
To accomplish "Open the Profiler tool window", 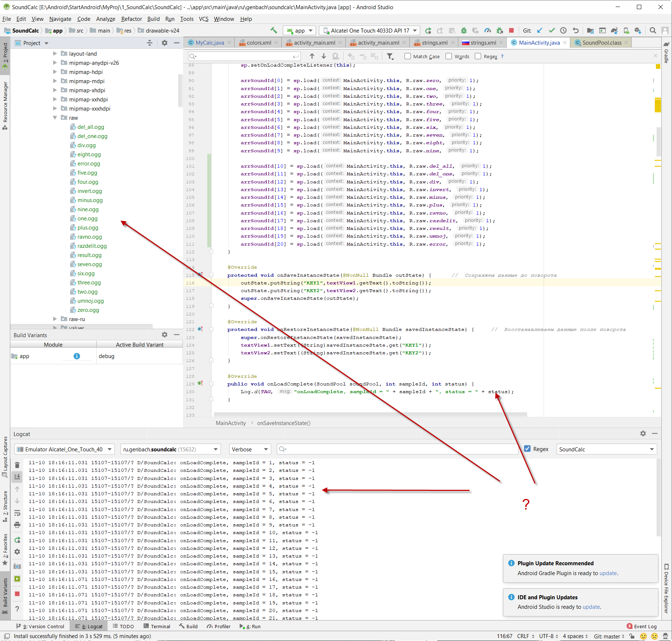I will [x=218, y=626].
